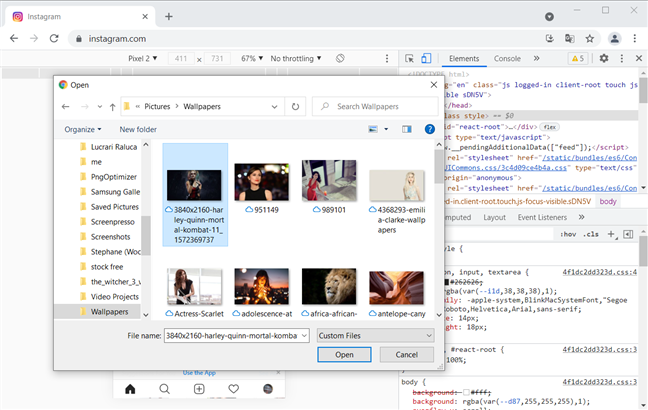This screenshot has height=410, width=648.
Task: Toggle the :hov element state button
Action: click(x=568, y=234)
